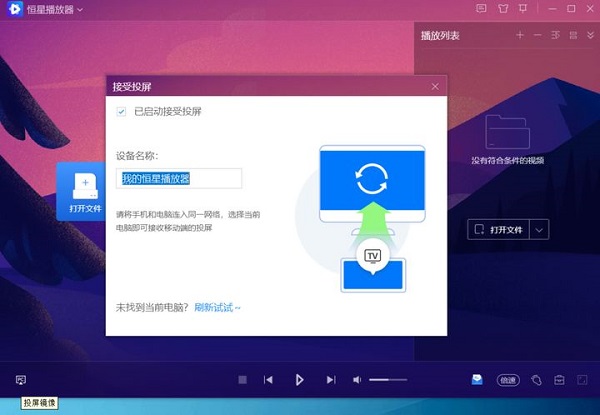Viewport: 600px width, 415px height.
Task: Click the screen mirroring icon at bottom left
Action: 20,380
